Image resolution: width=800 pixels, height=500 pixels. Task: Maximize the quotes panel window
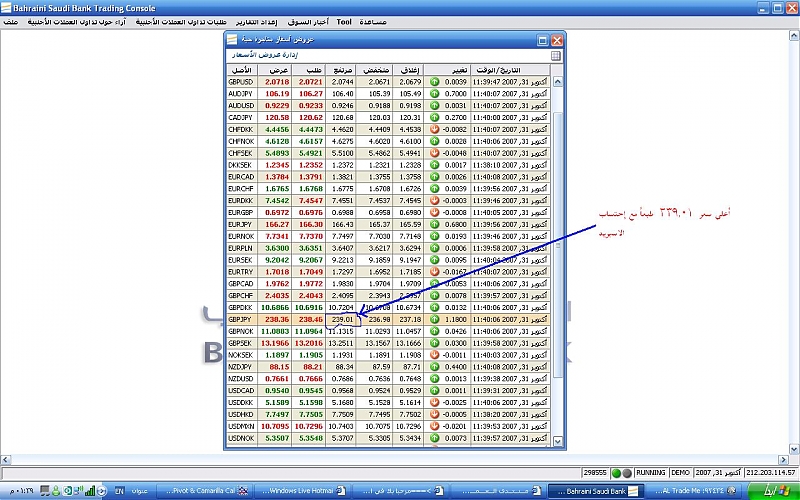543,40
